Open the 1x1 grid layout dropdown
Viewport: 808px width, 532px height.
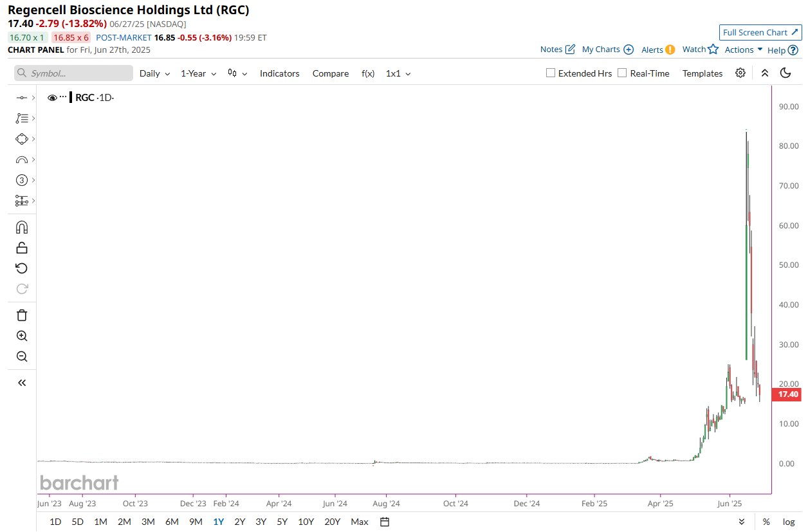398,73
